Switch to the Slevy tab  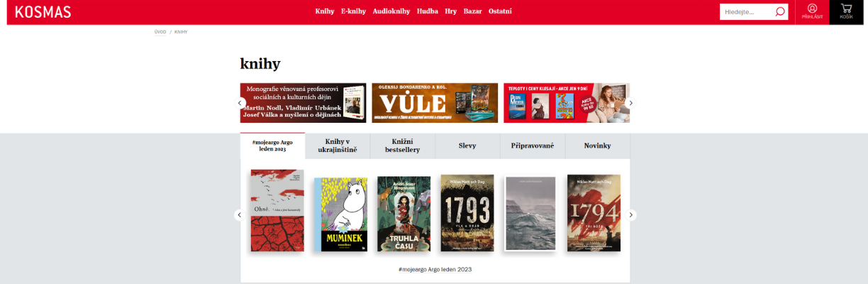pos(467,146)
